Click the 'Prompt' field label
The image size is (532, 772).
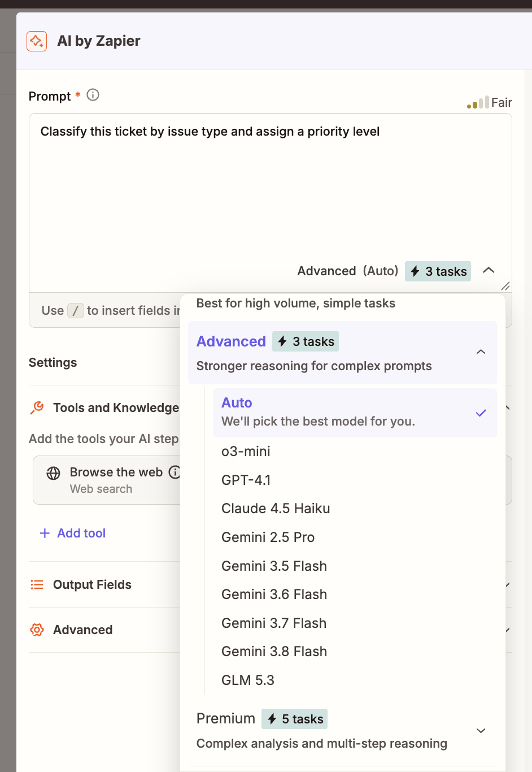click(x=50, y=96)
